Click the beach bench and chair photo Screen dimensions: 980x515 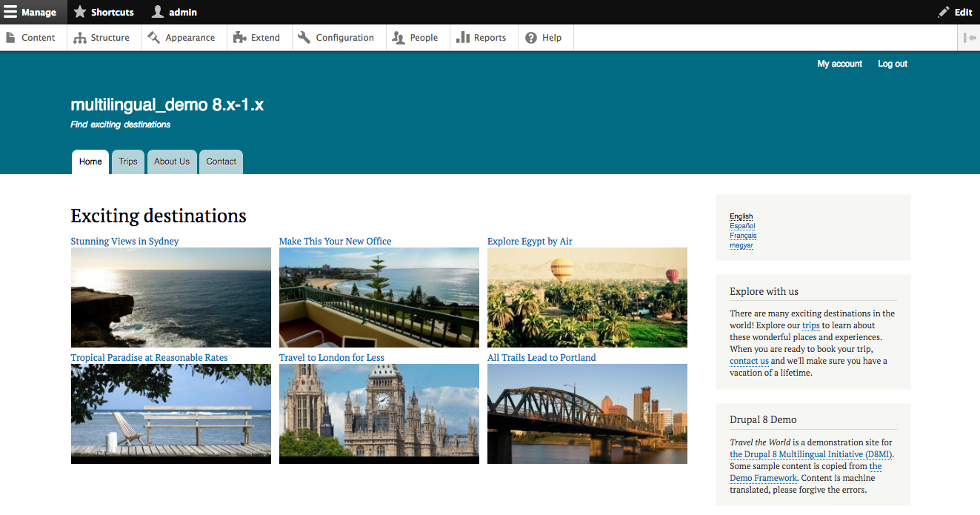tap(171, 413)
